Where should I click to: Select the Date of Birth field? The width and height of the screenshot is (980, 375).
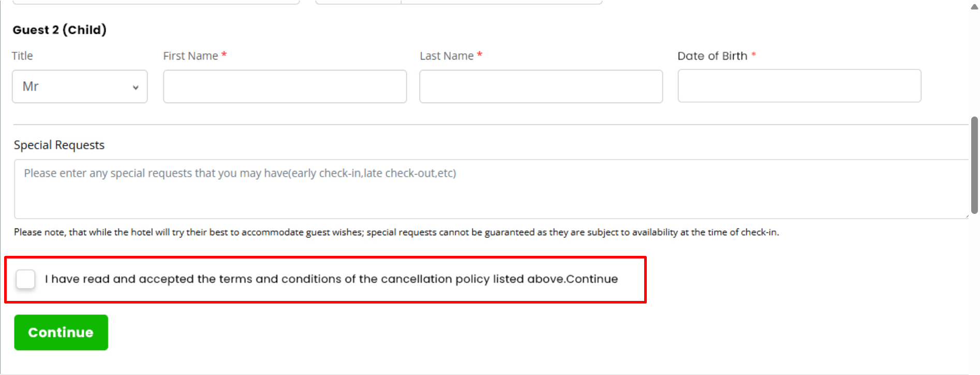(799, 86)
